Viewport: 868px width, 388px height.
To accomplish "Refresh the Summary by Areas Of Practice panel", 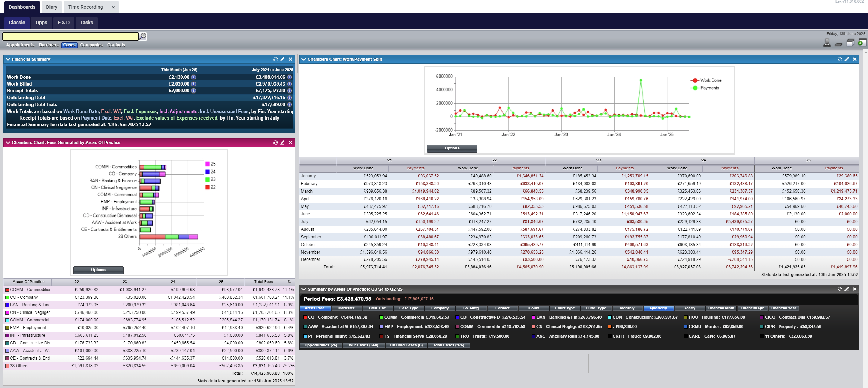I will tap(840, 289).
